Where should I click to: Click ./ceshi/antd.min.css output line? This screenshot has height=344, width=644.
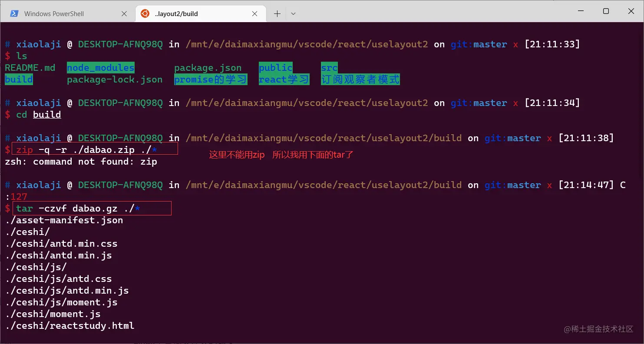point(61,244)
